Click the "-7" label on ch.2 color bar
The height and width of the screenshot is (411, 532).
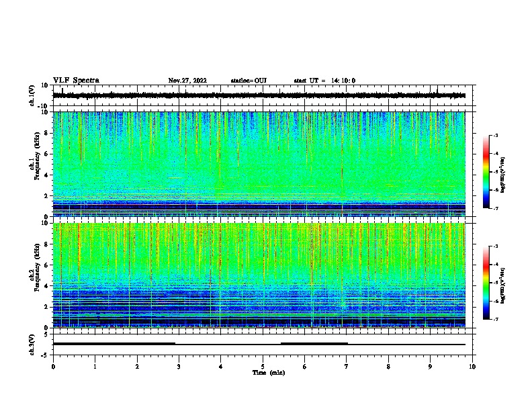[x=495, y=319]
